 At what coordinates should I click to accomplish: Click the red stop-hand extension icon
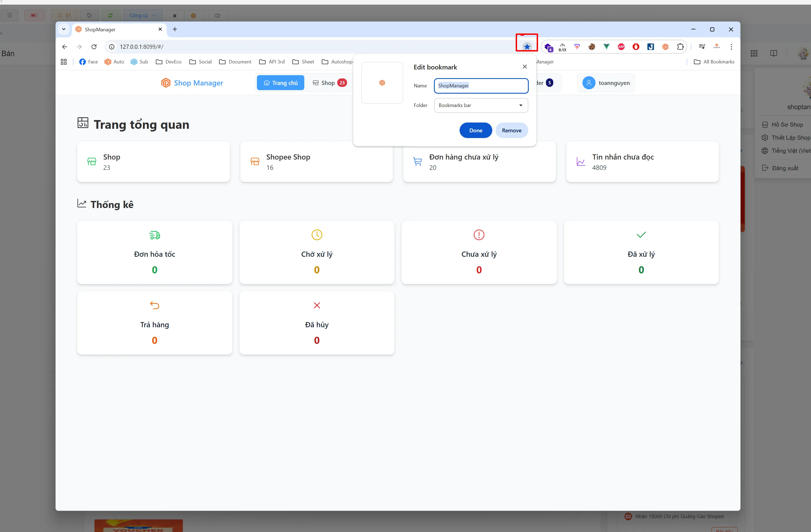click(x=636, y=47)
